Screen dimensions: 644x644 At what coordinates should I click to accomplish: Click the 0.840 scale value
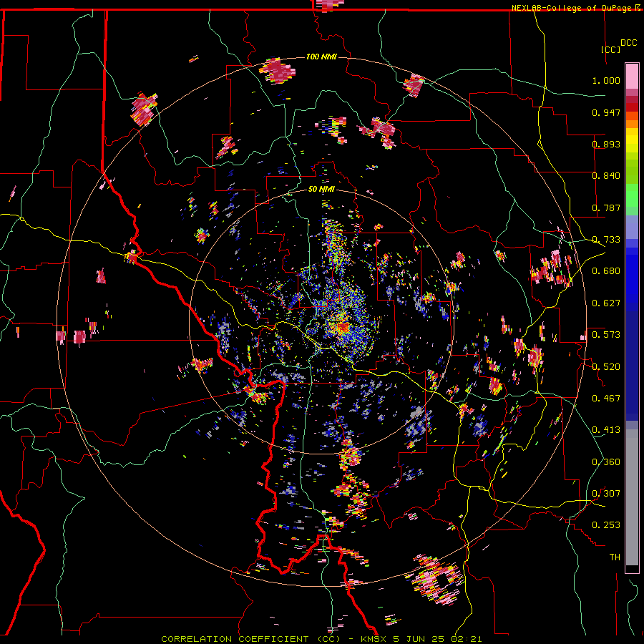coord(606,176)
